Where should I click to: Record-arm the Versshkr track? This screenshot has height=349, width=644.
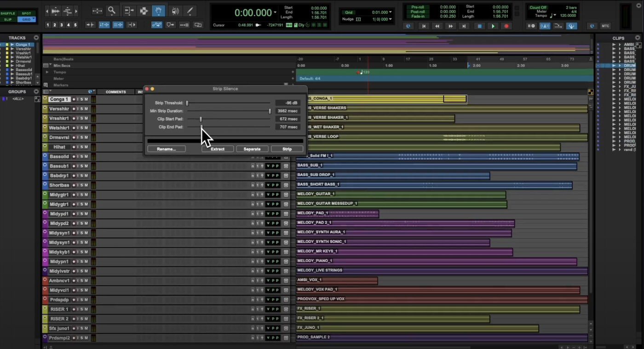[74, 109]
